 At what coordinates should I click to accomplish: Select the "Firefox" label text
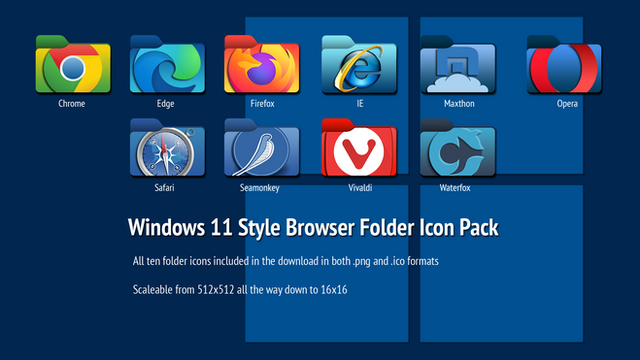(262, 104)
